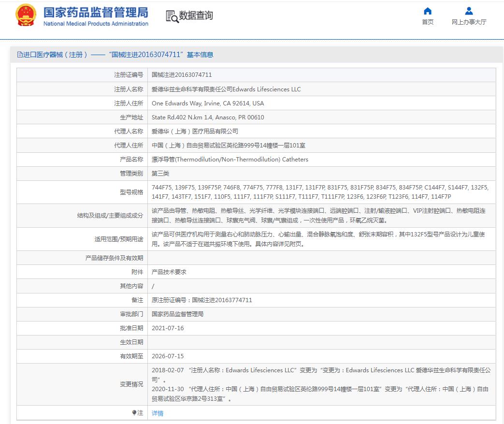Click the intended use text starting 该产品可供医疗机构
Screen dimensions: 504x424
click(x=318, y=239)
